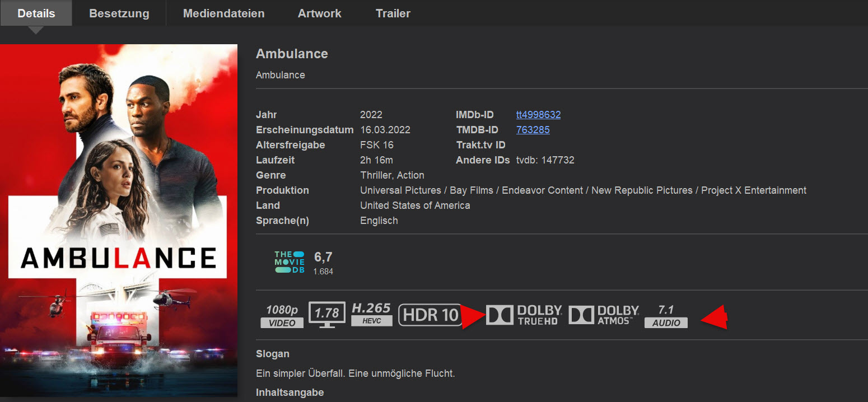Click the Andere IDs field label
The height and width of the screenshot is (402, 868).
(483, 160)
